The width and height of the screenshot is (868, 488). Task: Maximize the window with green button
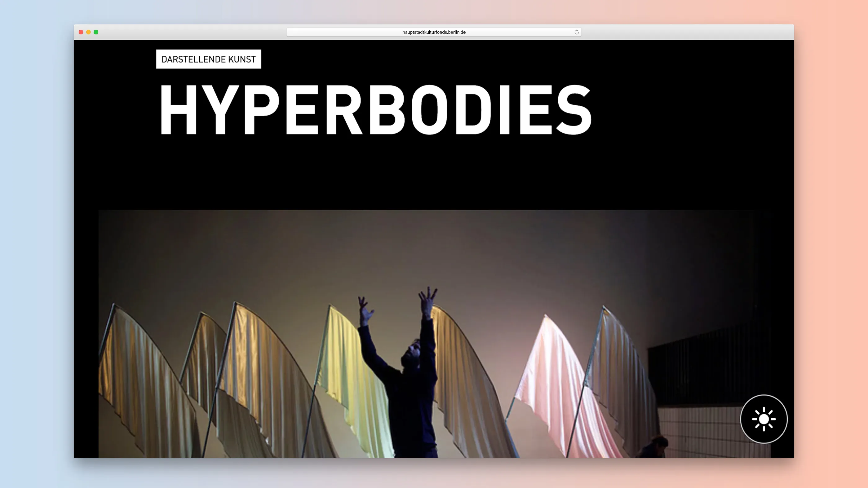pyautogui.click(x=96, y=32)
